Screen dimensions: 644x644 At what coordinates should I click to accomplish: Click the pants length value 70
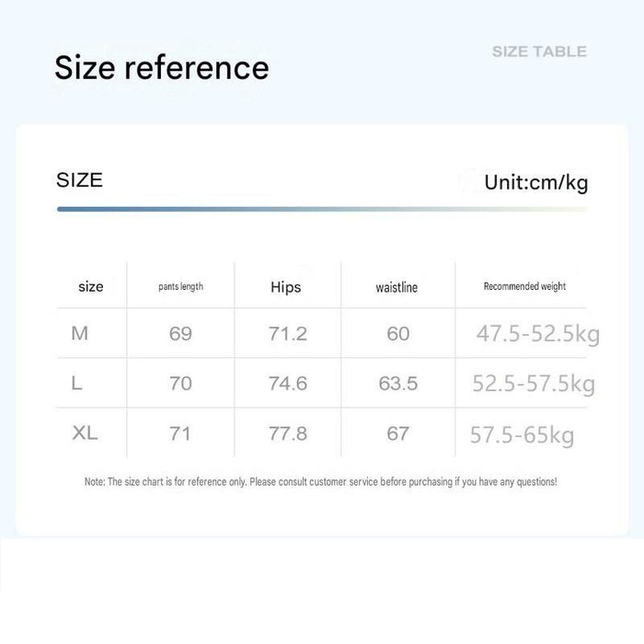(x=180, y=384)
